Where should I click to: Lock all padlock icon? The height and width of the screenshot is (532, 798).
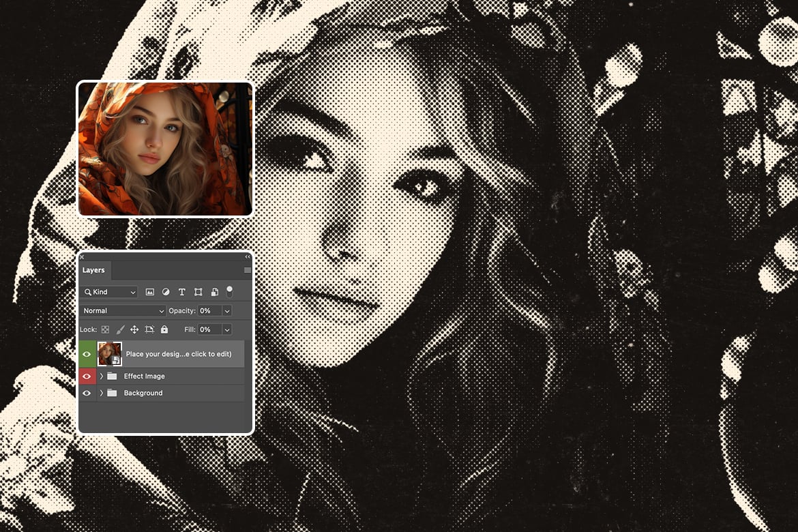click(164, 329)
